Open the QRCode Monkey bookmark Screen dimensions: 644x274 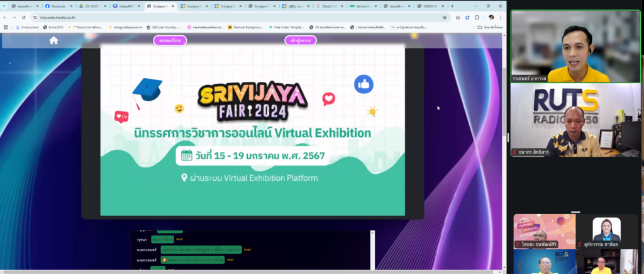pos(164,27)
